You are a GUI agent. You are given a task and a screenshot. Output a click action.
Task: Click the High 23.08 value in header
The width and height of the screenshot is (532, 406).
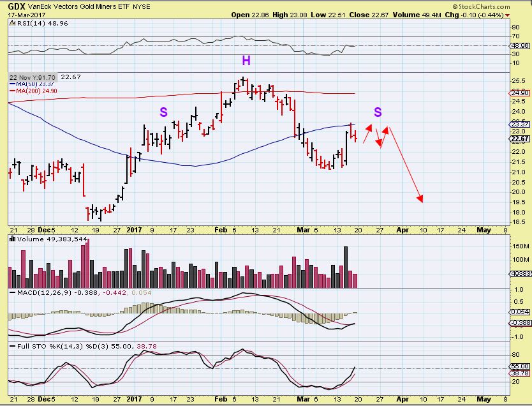point(290,15)
